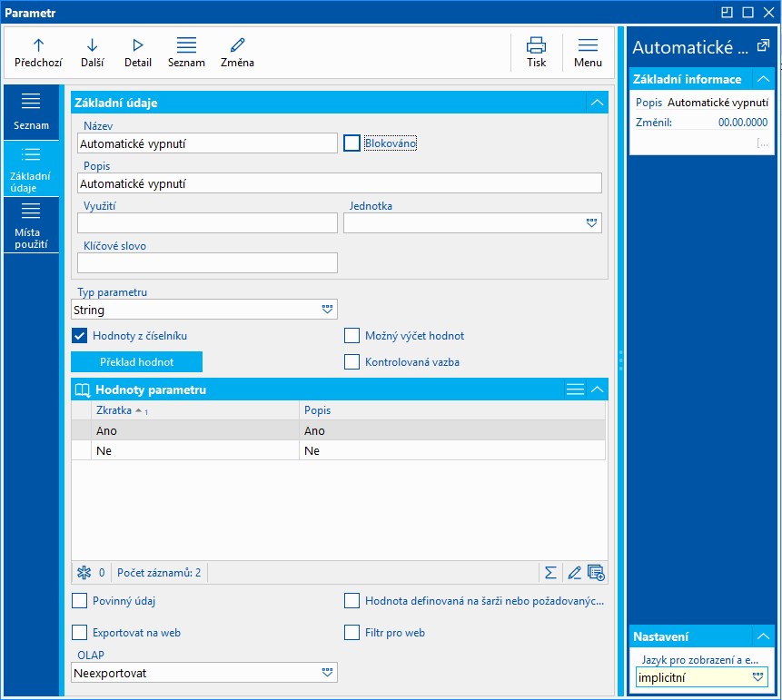Toggle window docking icon in title bar
The image size is (782, 700).
click(727, 12)
